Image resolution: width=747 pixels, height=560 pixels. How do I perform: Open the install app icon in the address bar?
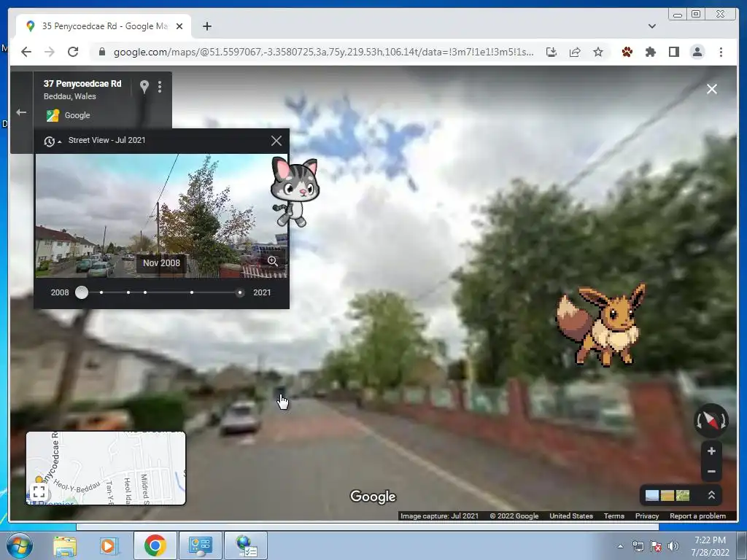[551, 52]
